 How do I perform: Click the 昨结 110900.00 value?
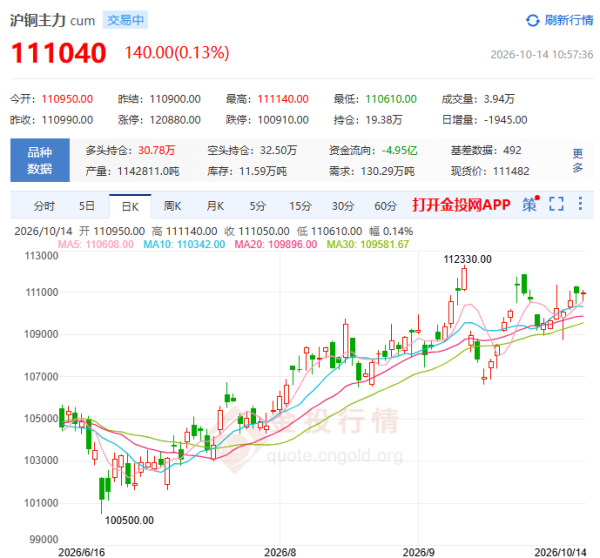(x=175, y=99)
